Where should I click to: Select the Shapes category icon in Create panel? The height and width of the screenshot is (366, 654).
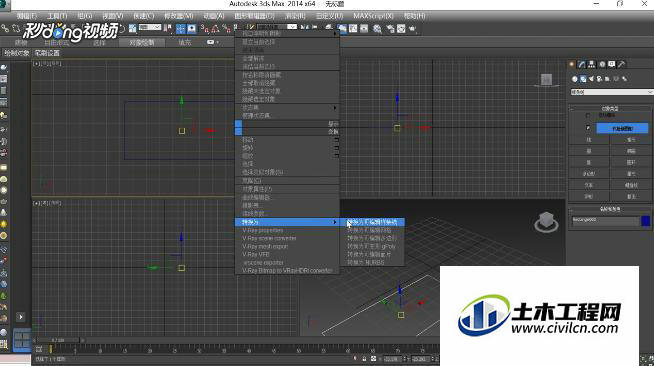tap(583, 79)
